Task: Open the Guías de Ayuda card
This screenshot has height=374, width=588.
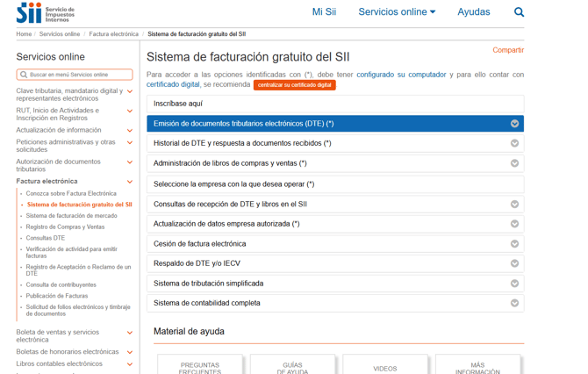Action: [292, 364]
